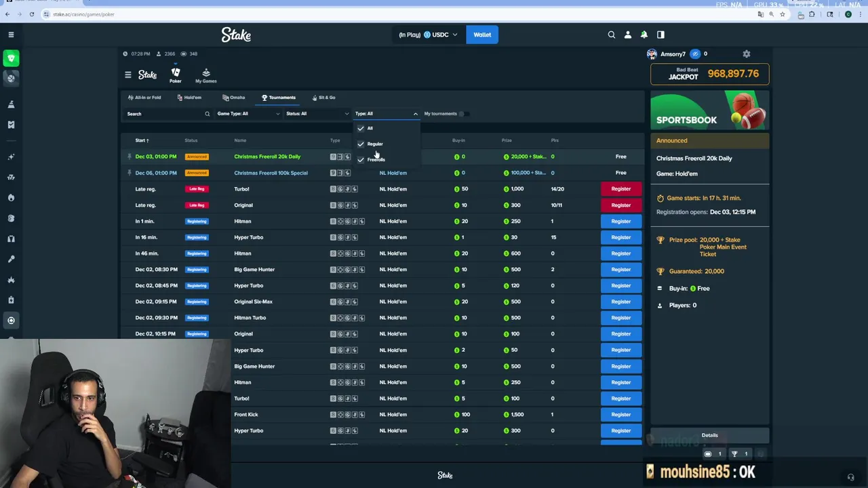
Task: Open the Amsorry7 avatar
Action: click(652, 54)
